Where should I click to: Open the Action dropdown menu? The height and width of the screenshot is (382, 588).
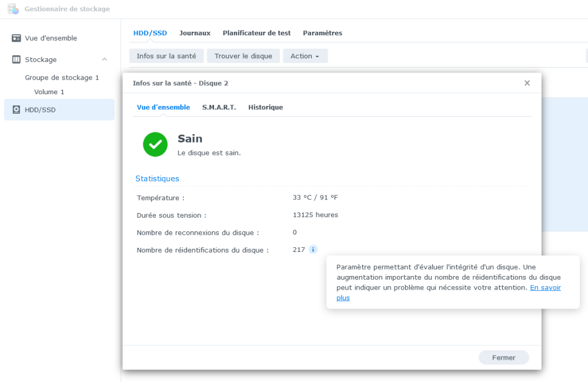point(305,56)
